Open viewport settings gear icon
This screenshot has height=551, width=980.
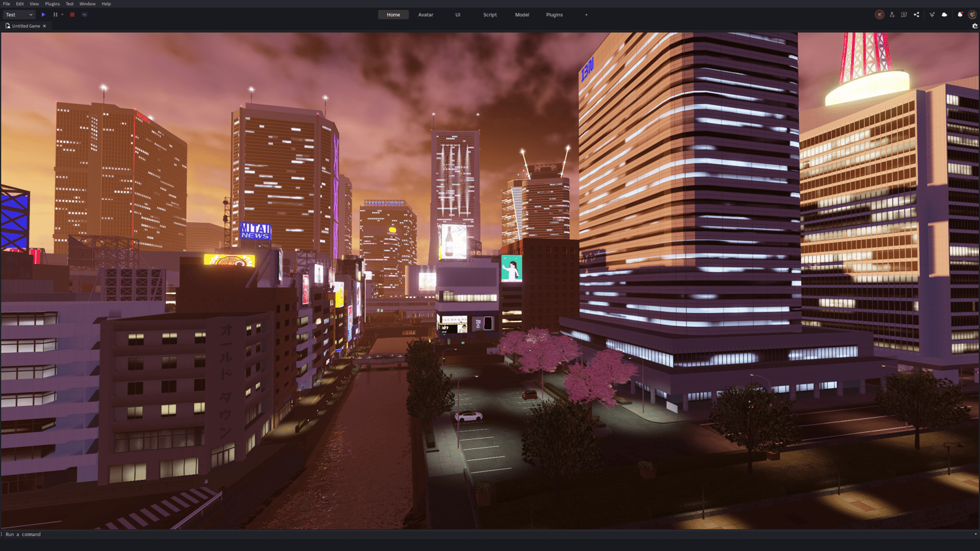pyautogui.click(x=975, y=26)
